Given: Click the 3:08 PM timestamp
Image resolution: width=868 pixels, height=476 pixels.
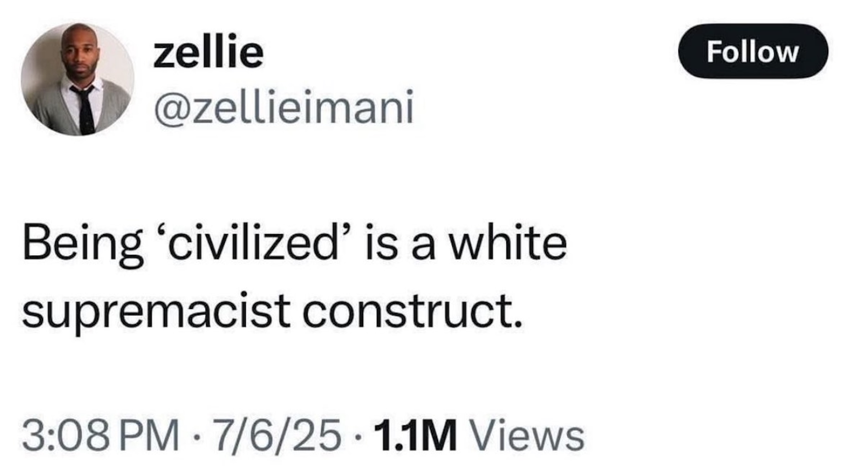Looking at the screenshot, I should pos(101,435).
